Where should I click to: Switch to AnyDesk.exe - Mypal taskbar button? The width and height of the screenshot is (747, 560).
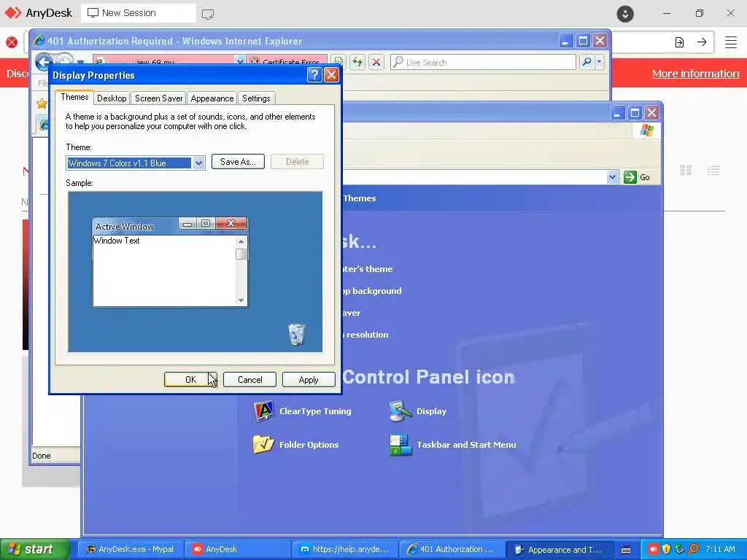130,549
